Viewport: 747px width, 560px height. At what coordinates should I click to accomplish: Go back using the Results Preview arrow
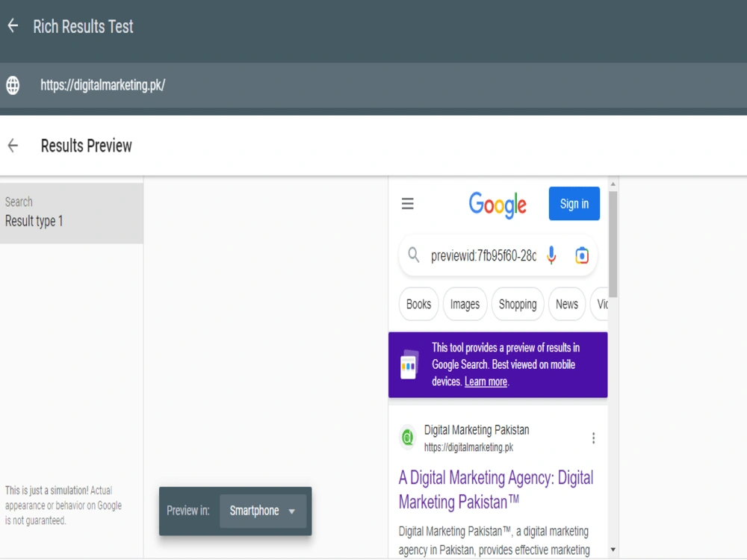(x=13, y=146)
